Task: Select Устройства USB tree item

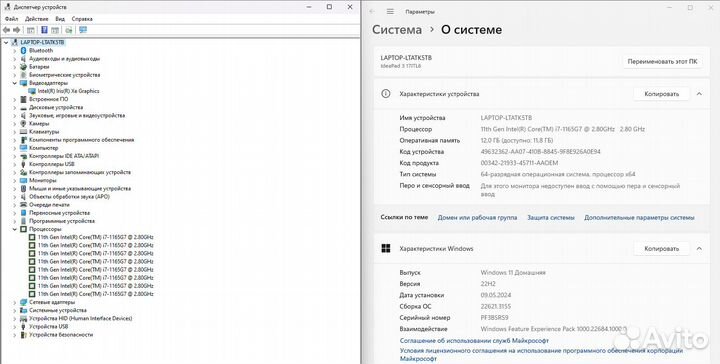Action: pyautogui.click(x=49, y=326)
